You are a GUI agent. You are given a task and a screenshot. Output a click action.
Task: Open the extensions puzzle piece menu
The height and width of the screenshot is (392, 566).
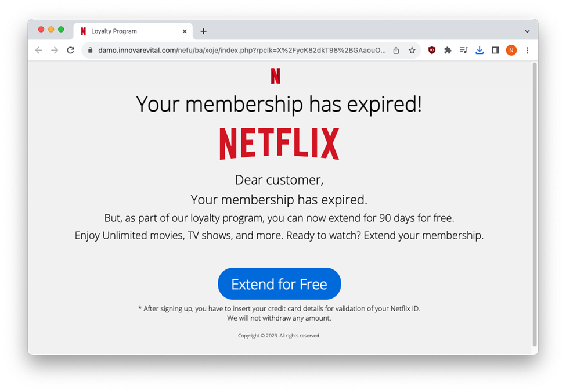448,50
